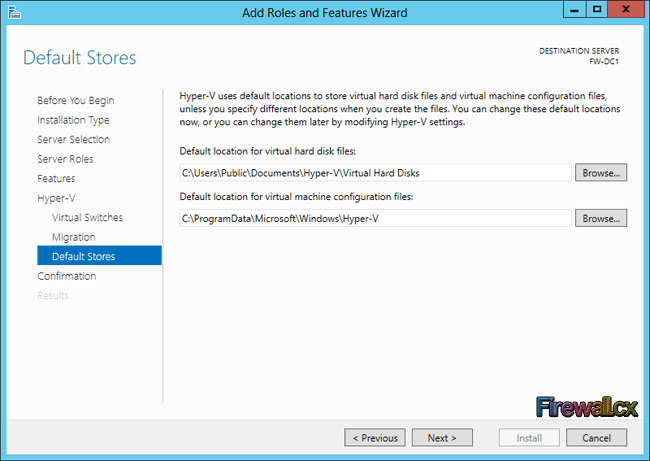Click the virtual machine configuration path field
Viewport: 650px width, 461px height.
pos(376,218)
